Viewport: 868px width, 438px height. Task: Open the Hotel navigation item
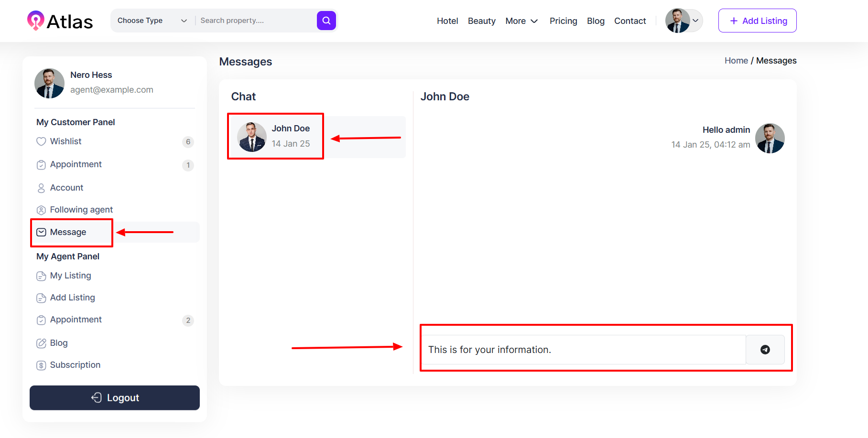(x=447, y=21)
